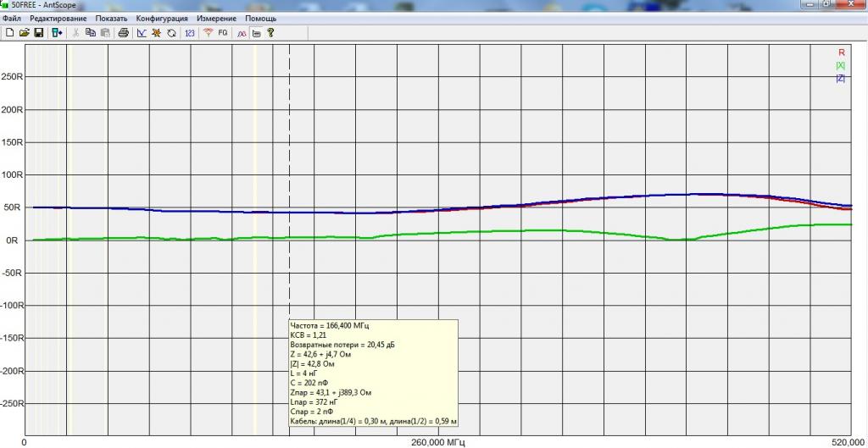Click the orange spark measurement icon
The width and height of the screenshot is (868, 448).
point(157,33)
